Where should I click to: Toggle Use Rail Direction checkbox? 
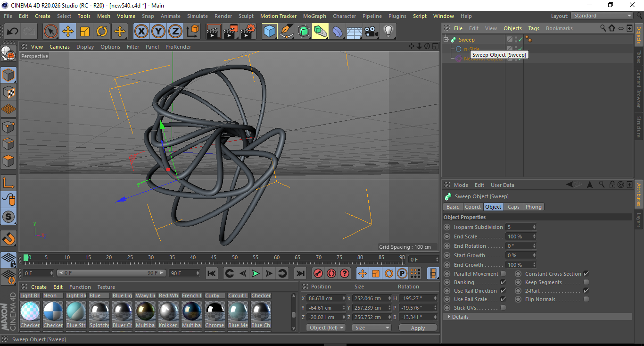pyautogui.click(x=503, y=291)
